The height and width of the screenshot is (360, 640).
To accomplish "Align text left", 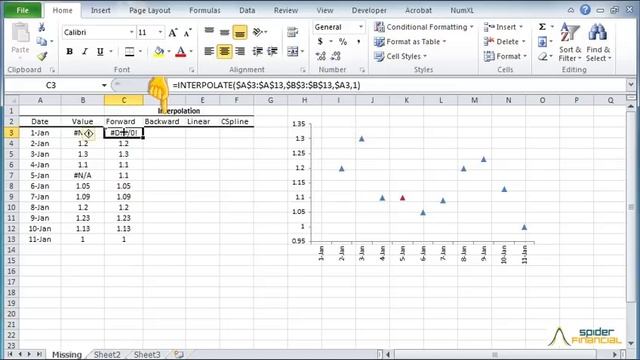I will (209, 51).
